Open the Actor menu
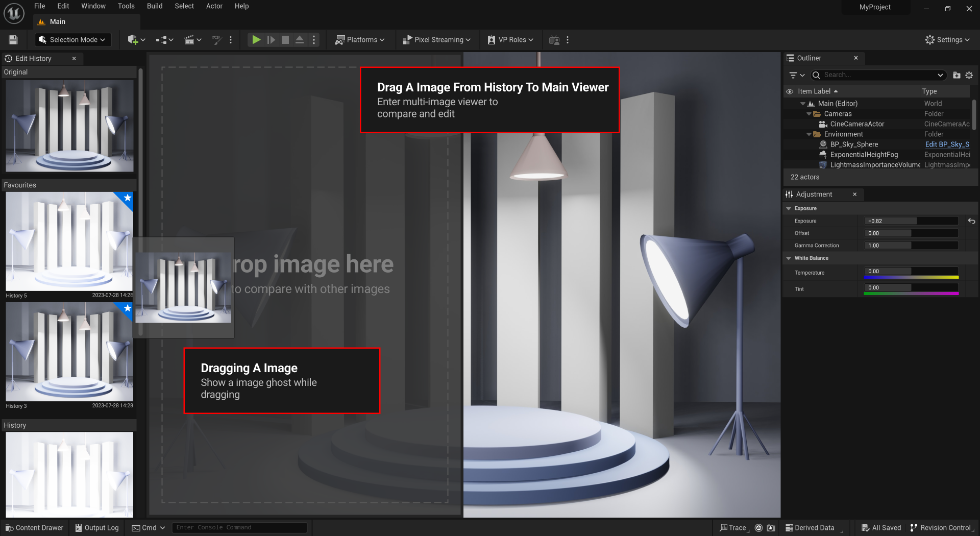 coord(214,6)
